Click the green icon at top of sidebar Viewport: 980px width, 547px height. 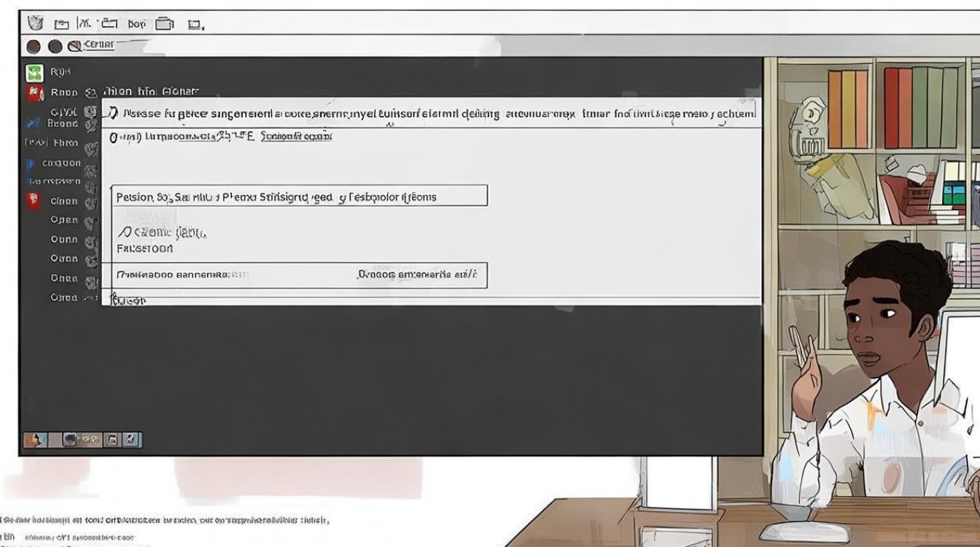coord(34,73)
